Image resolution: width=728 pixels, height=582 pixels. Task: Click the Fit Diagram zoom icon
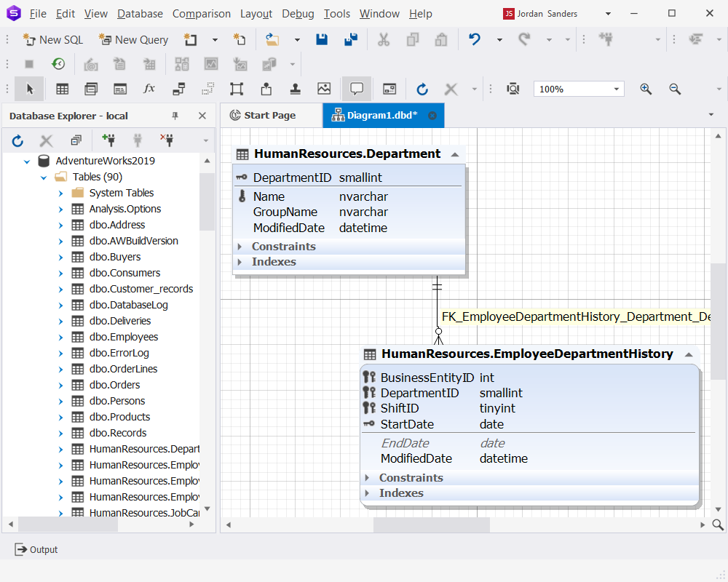click(513, 89)
